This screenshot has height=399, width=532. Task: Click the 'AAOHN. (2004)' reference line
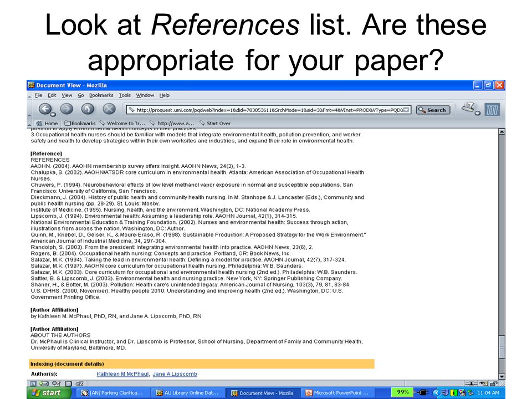[138, 166]
